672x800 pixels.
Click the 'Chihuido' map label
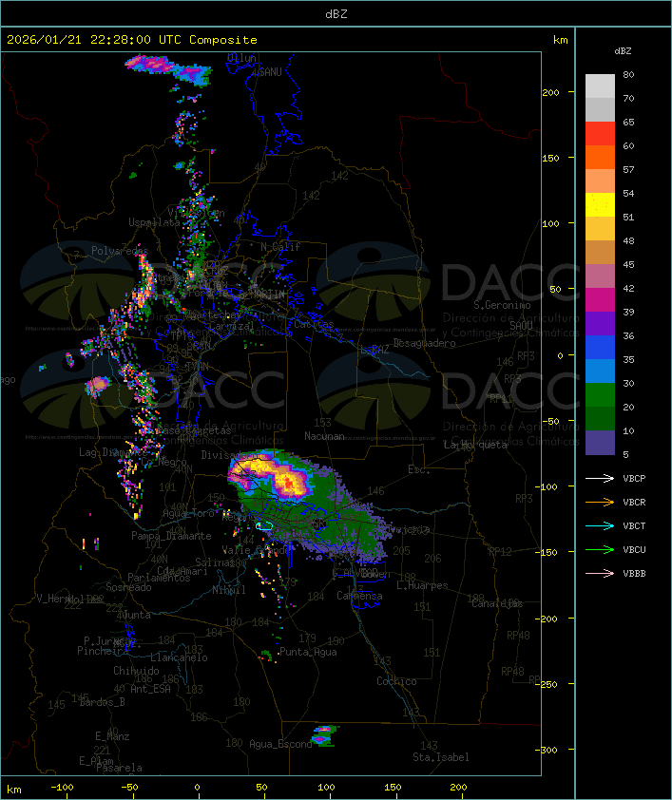click(136, 671)
